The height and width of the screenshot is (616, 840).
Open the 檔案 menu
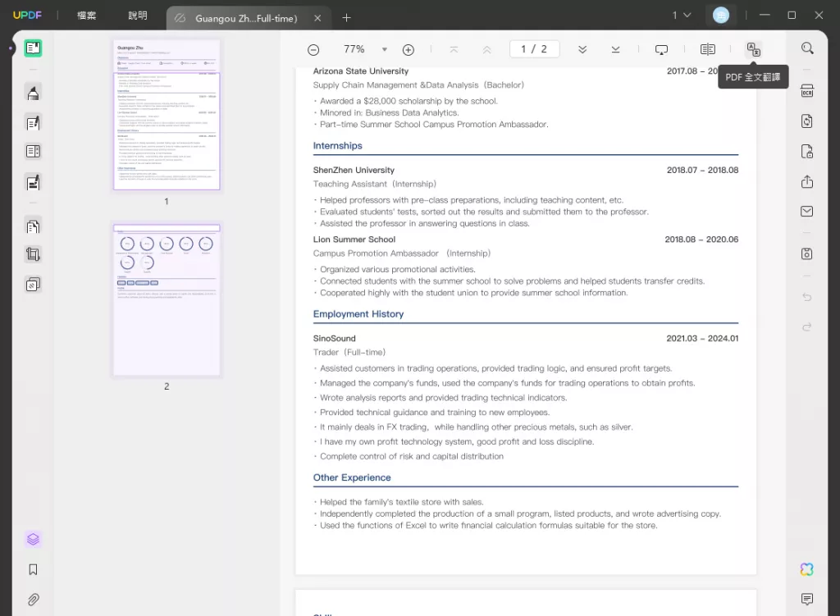point(86,16)
